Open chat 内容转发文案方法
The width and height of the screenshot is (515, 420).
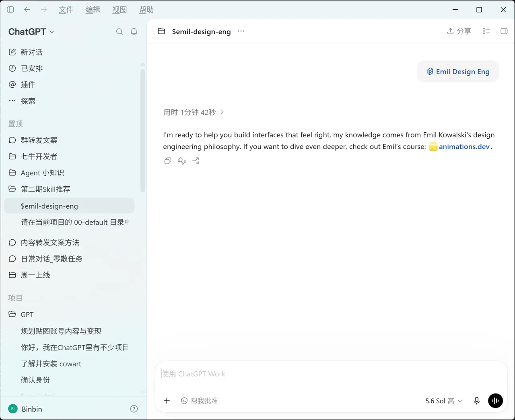click(x=69, y=243)
